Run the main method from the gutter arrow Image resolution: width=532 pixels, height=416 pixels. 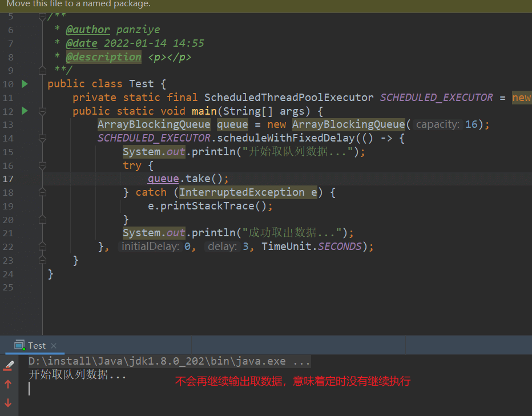pos(25,111)
